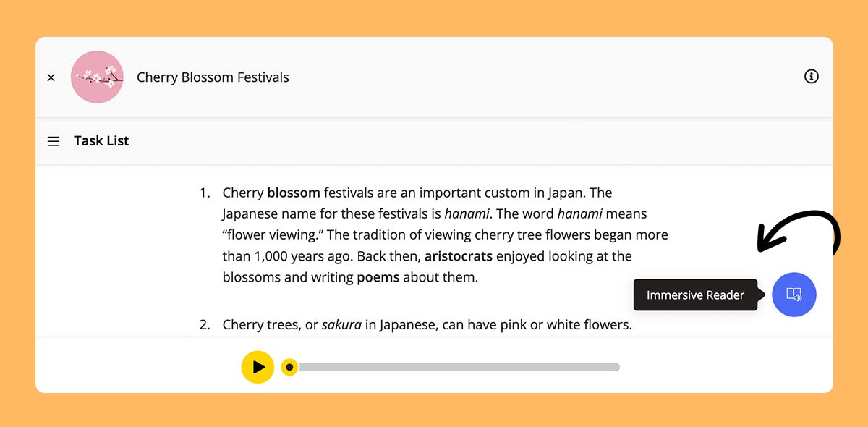The height and width of the screenshot is (427, 868).
Task: Click paragraph number 1 marker
Action: [x=205, y=193]
